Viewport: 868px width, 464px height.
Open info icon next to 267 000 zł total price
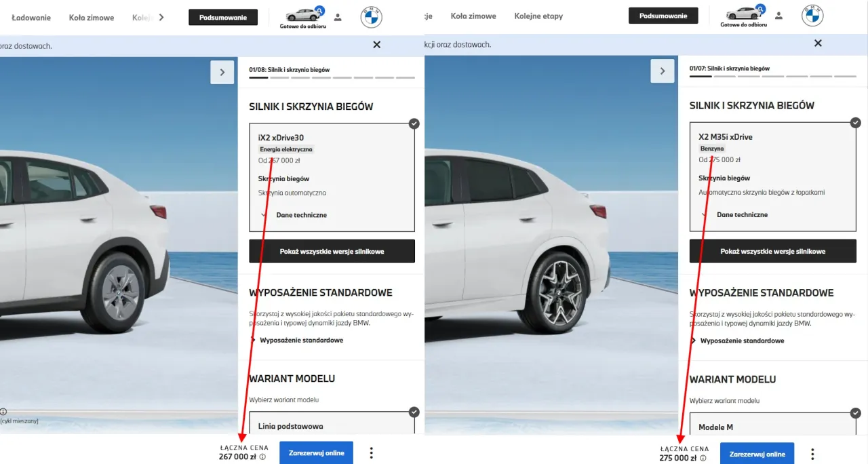click(x=262, y=457)
